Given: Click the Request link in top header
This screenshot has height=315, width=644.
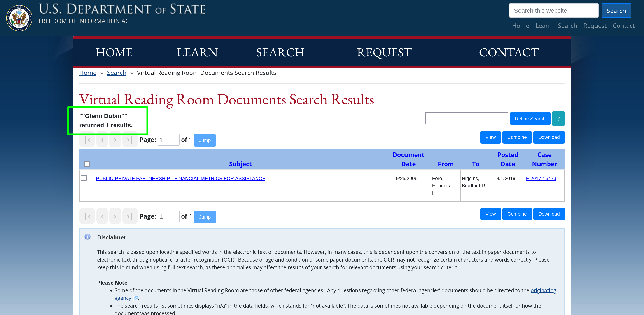Looking at the screenshot, I should (x=595, y=26).
